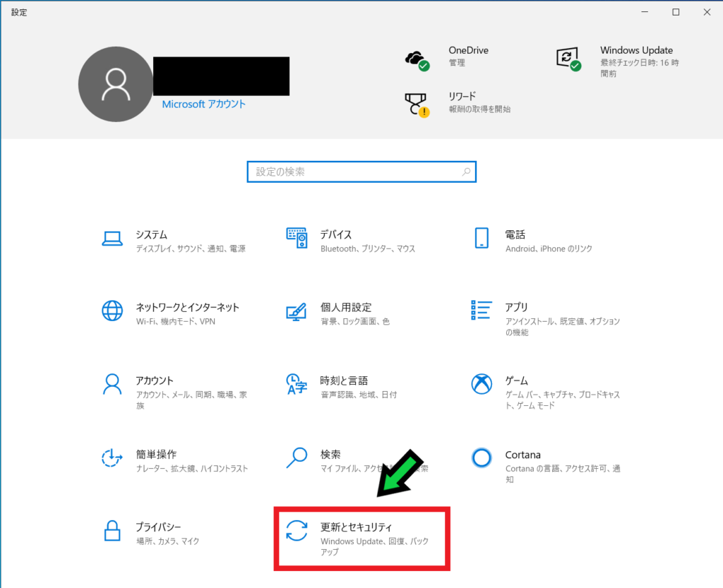Open the Gaming (ゲーム) Xbox icon

click(482, 385)
